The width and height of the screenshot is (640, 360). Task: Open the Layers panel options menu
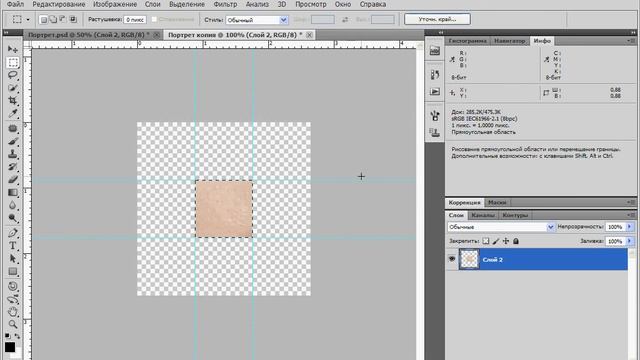tap(631, 215)
